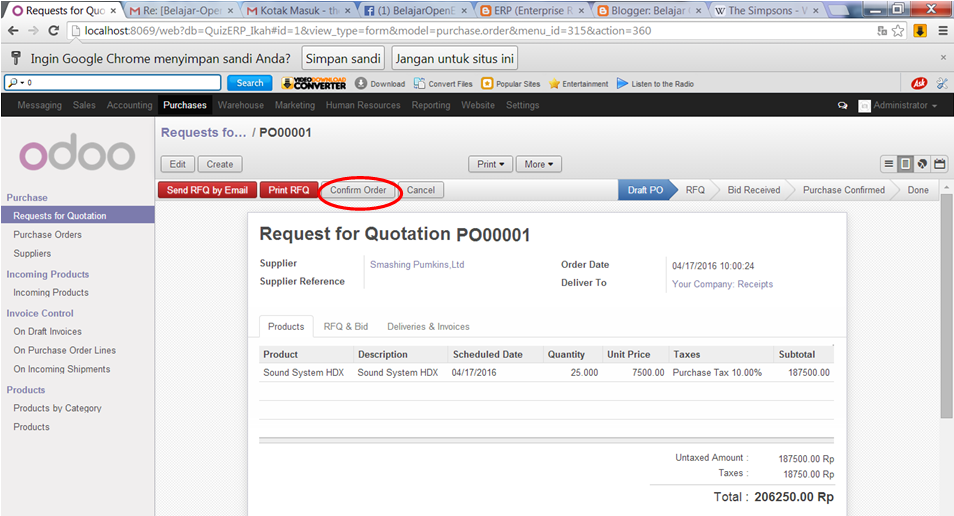Open Products by Category sidebar item
Screen dimensions: 954x516
[x=57, y=408]
